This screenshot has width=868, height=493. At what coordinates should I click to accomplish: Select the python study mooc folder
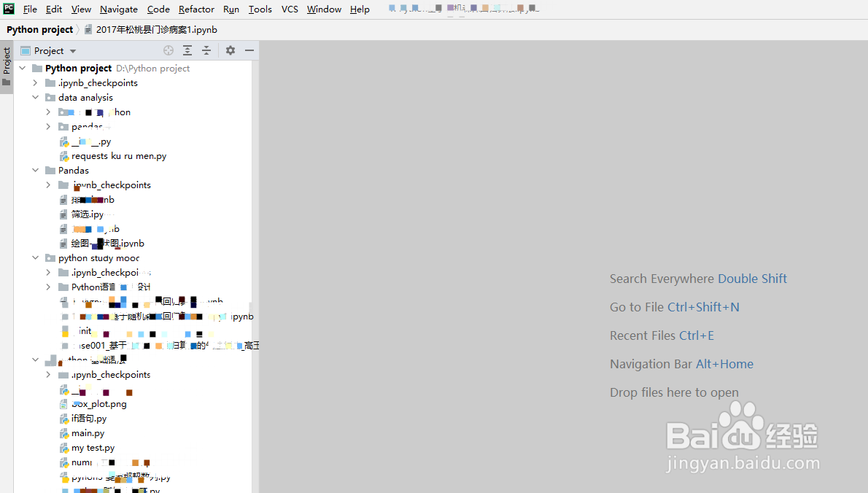(x=98, y=258)
